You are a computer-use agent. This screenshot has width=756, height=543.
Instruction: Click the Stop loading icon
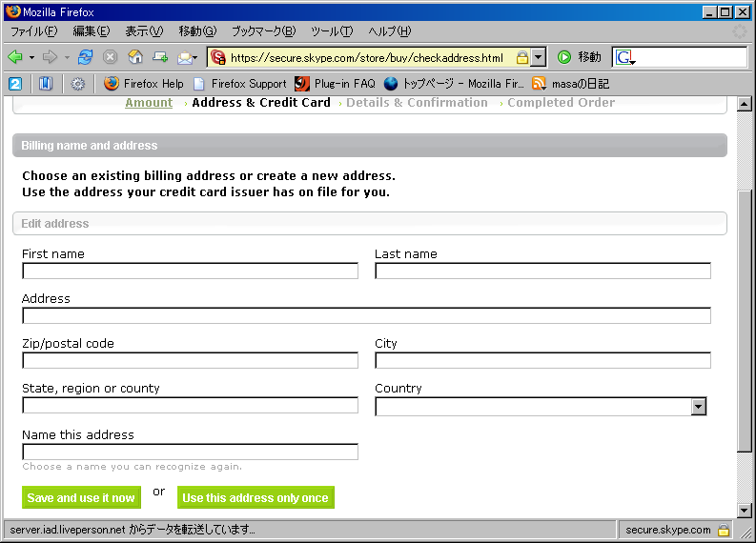click(x=111, y=57)
